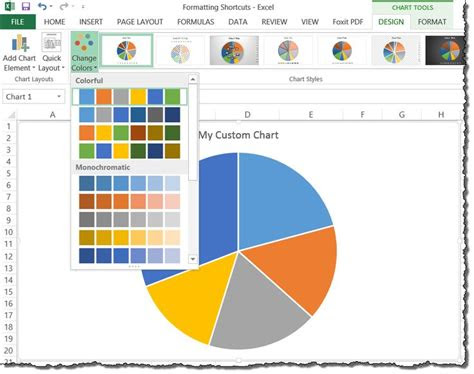Apply the first selected chart style thumbnail
474x374 pixels.
coord(127,50)
